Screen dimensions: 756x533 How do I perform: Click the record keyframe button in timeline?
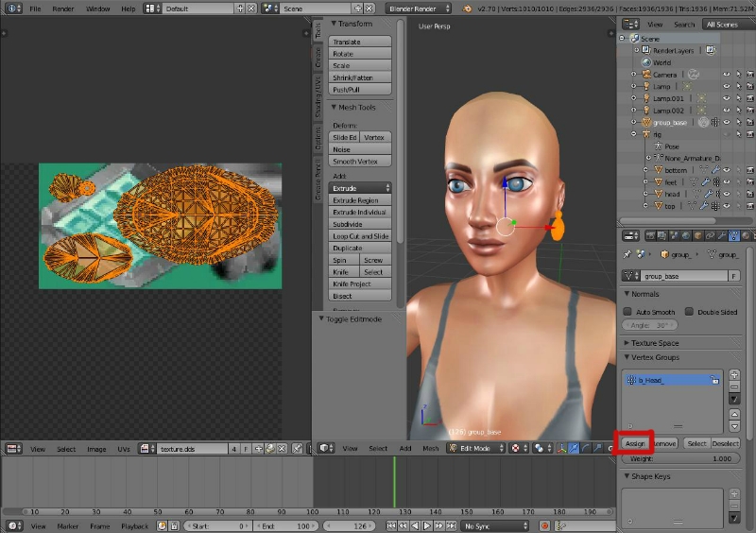click(x=544, y=525)
